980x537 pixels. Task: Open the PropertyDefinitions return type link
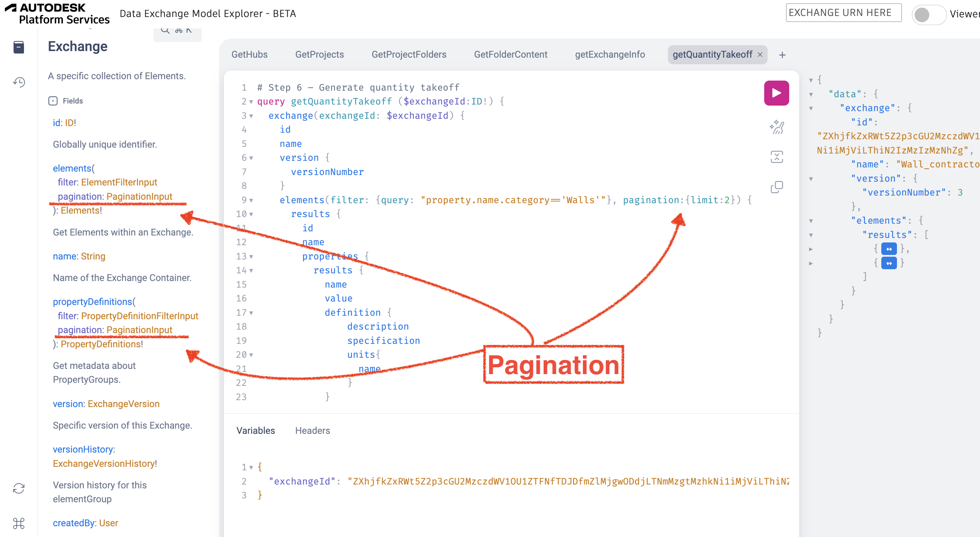pyautogui.click(x=100, y=344)
